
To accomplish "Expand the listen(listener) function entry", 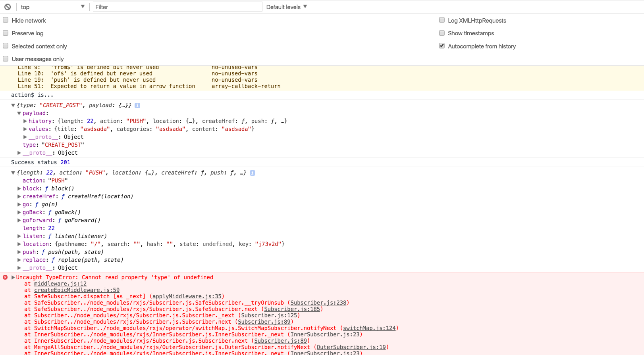I will 19,236.
